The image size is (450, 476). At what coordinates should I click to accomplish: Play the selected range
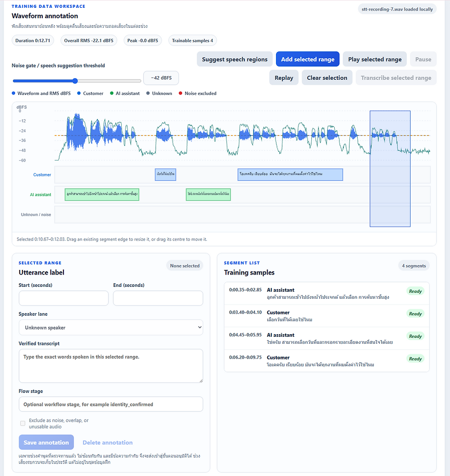point(375,59)
